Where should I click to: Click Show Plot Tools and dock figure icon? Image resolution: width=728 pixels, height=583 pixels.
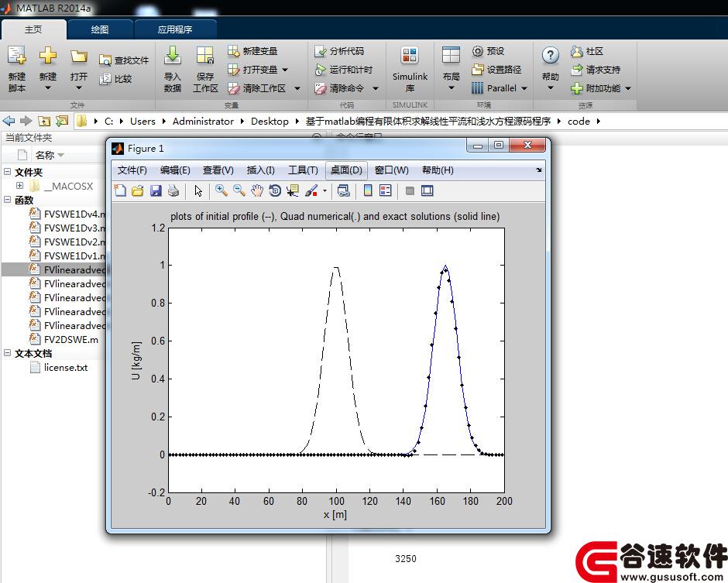[428, 190]
